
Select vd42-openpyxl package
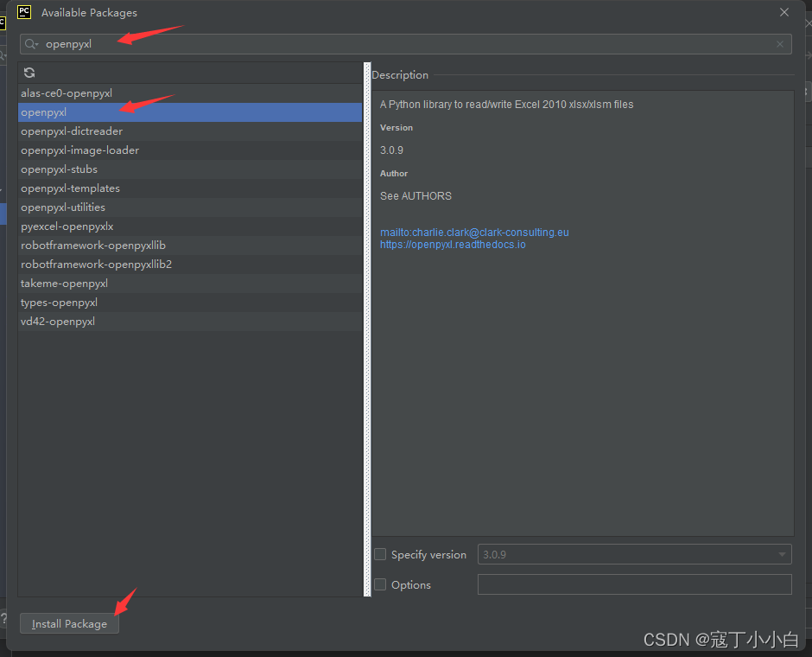(190, 322)
